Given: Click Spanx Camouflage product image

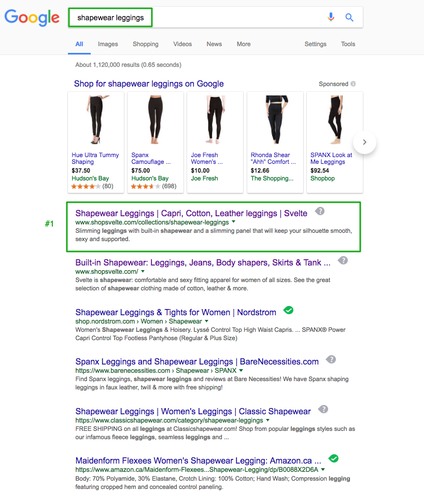Looking at the screenshot, I should coord(156,120).
